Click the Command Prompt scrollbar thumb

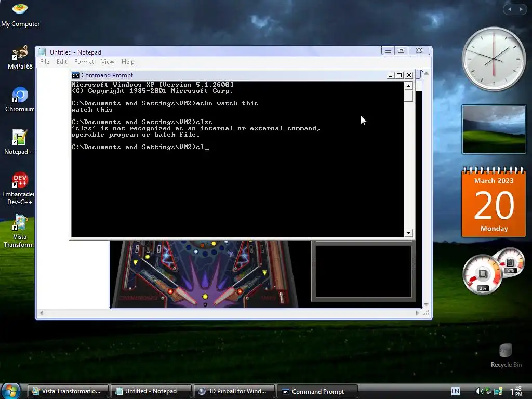point(408,96)
